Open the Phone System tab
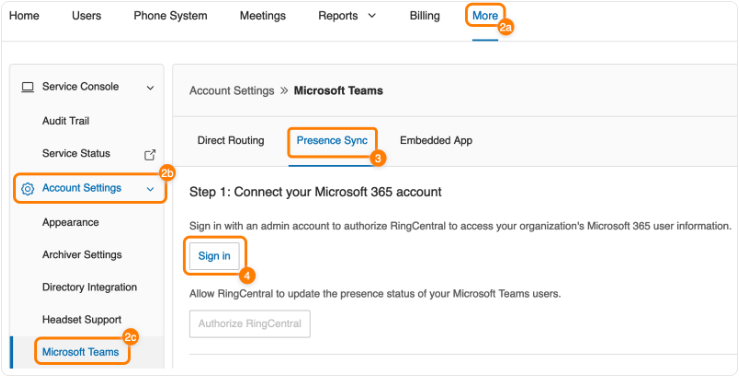This screenshot has width=739, height=378. (170, 16)
